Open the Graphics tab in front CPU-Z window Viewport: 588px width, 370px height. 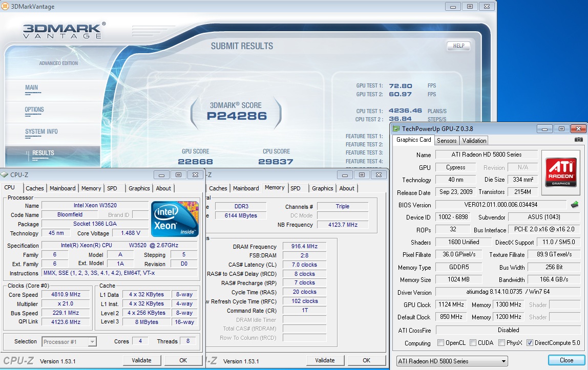(x=139, y=188)
